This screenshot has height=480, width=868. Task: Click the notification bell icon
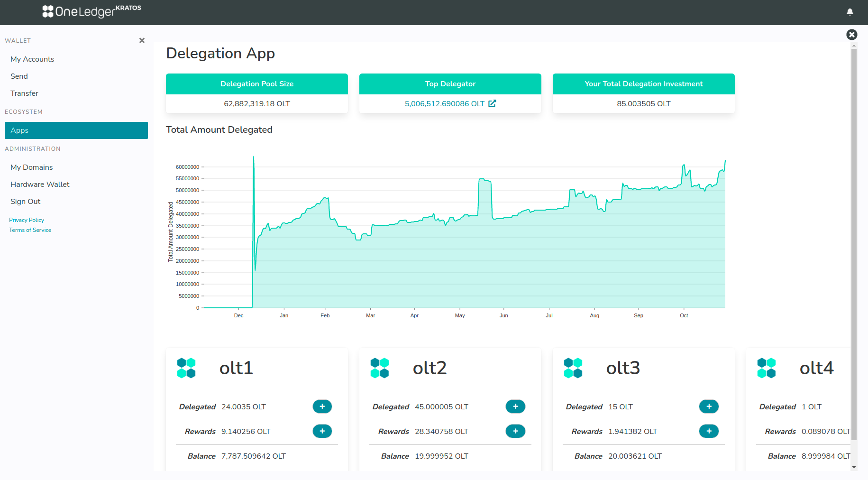coord(850,12)
